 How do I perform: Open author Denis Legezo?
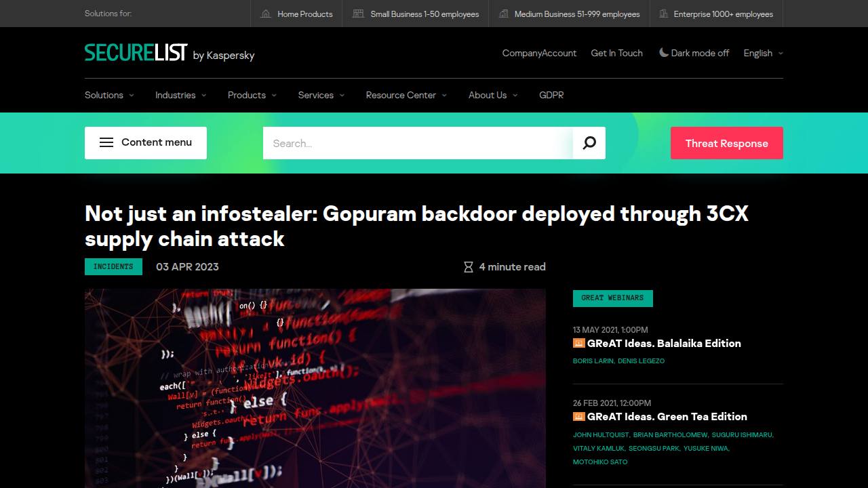pos(641,361)
